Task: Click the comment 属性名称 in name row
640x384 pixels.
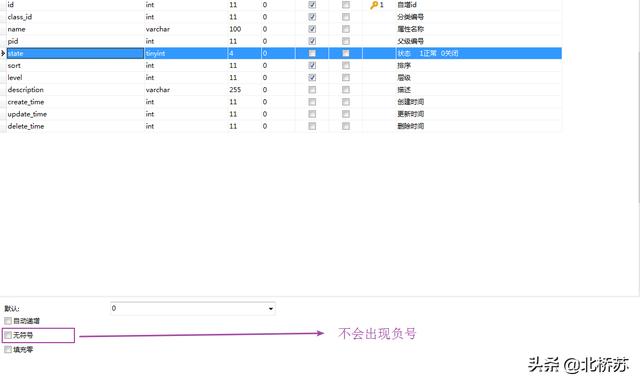Action: tap(411, 29)
